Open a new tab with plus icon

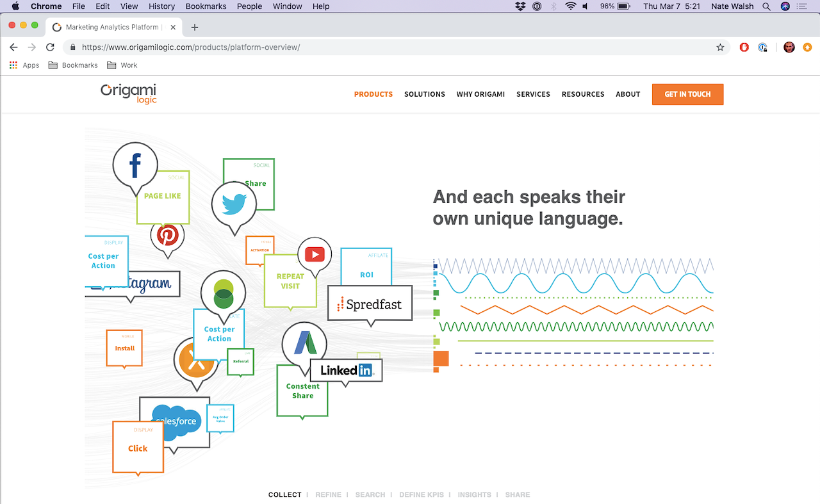(x=195, y=27)
